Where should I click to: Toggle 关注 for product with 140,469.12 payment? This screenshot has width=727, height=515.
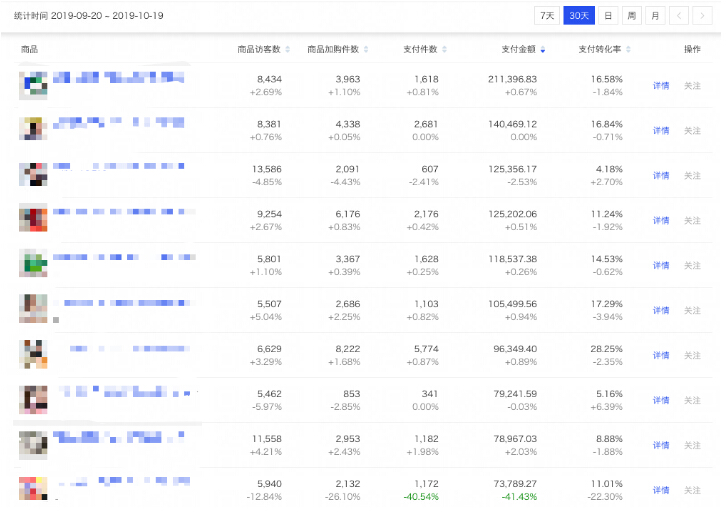click(692, 131)
